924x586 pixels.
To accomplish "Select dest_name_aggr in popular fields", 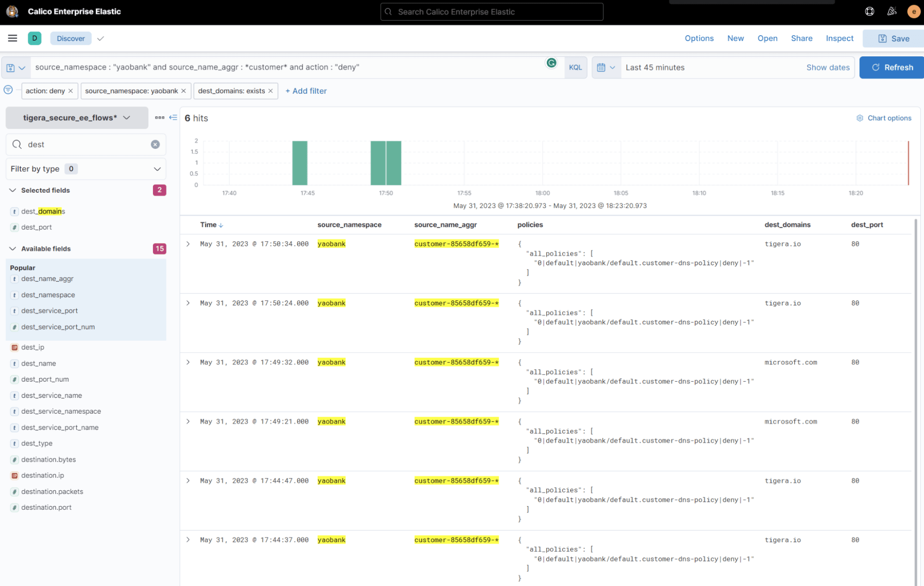I will tap(47, 279).
